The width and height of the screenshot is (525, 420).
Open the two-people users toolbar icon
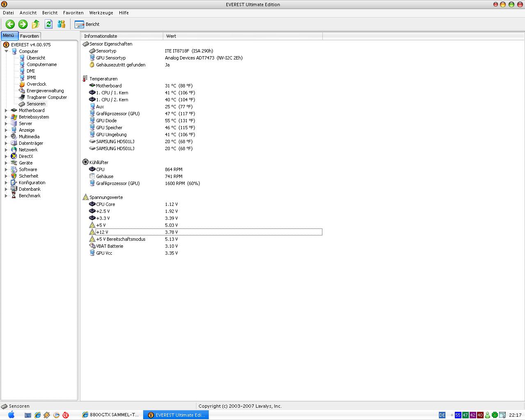61,24
